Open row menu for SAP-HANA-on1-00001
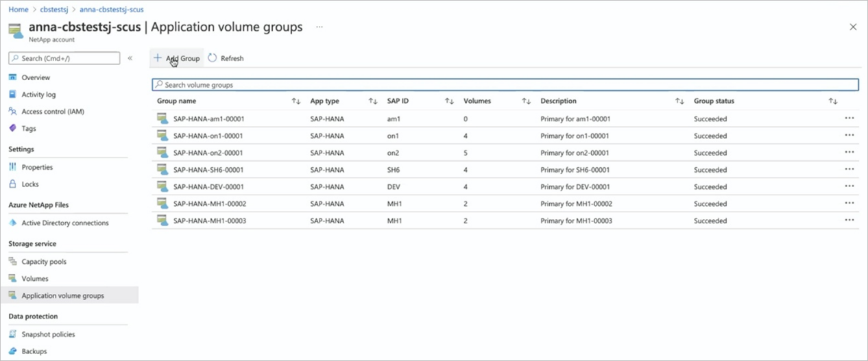The height and width of the screenshot is (361, 868). click(849, 135)
